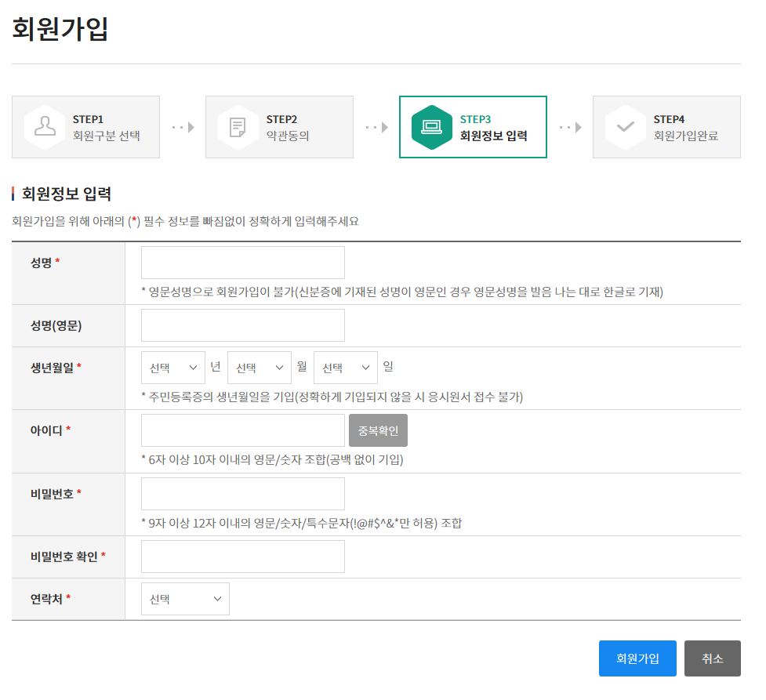Click the document icon in STEP2
Screen dimensions: 766x700
238,127
